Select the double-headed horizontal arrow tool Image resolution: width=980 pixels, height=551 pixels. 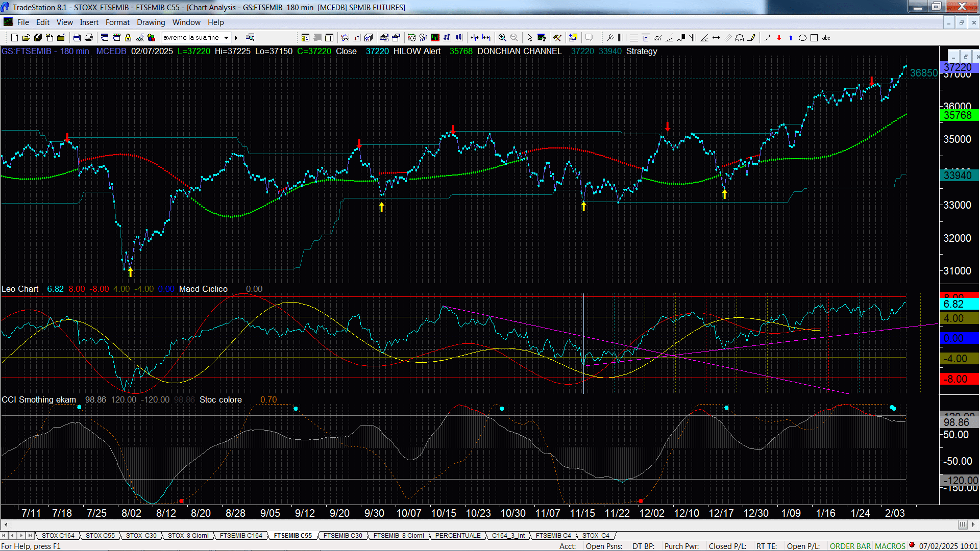716,38
